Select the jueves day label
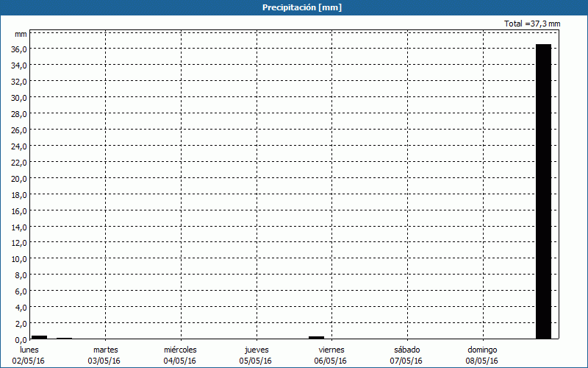This screenshot has width=588, height=368. 257,350
